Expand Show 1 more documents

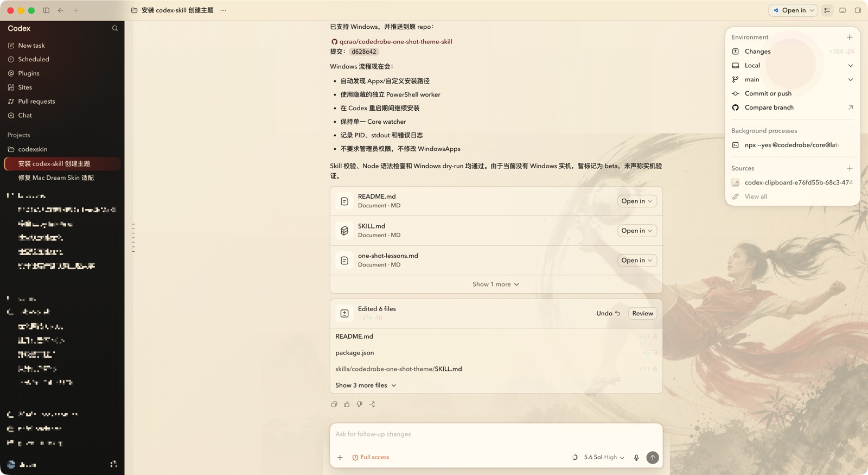[496, 284]
